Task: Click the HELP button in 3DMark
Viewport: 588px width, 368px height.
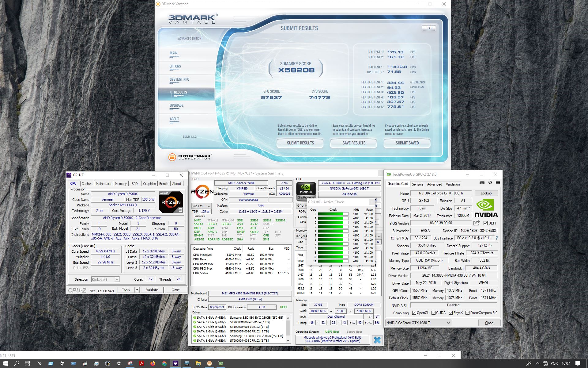Action: pos(429,28)
